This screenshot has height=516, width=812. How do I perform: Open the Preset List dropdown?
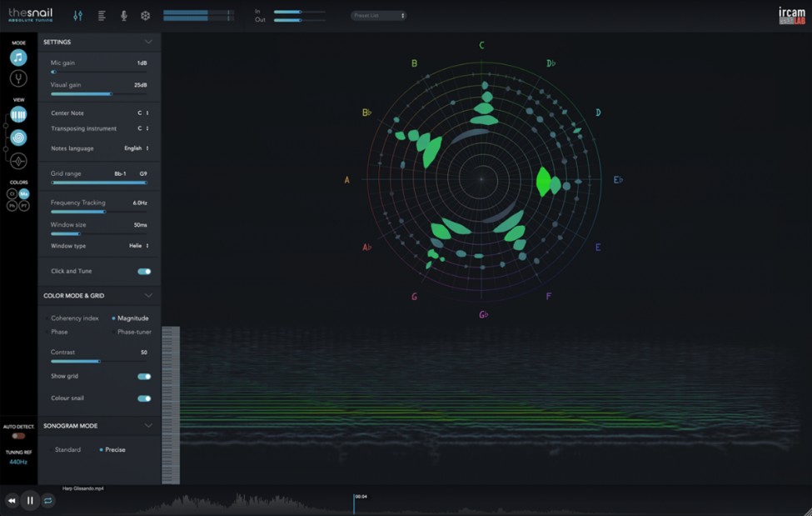(378, 15)
